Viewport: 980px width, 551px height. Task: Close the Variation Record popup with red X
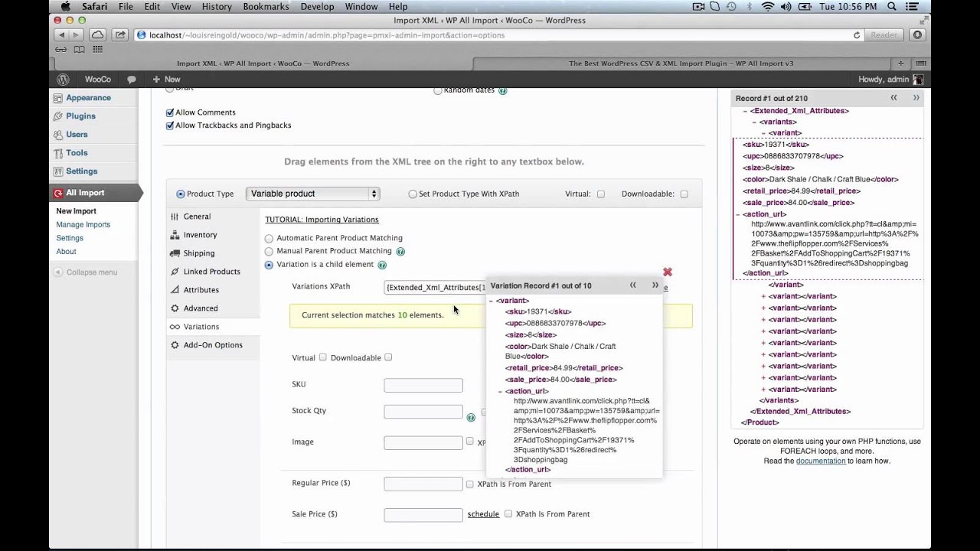coord(668,272)
